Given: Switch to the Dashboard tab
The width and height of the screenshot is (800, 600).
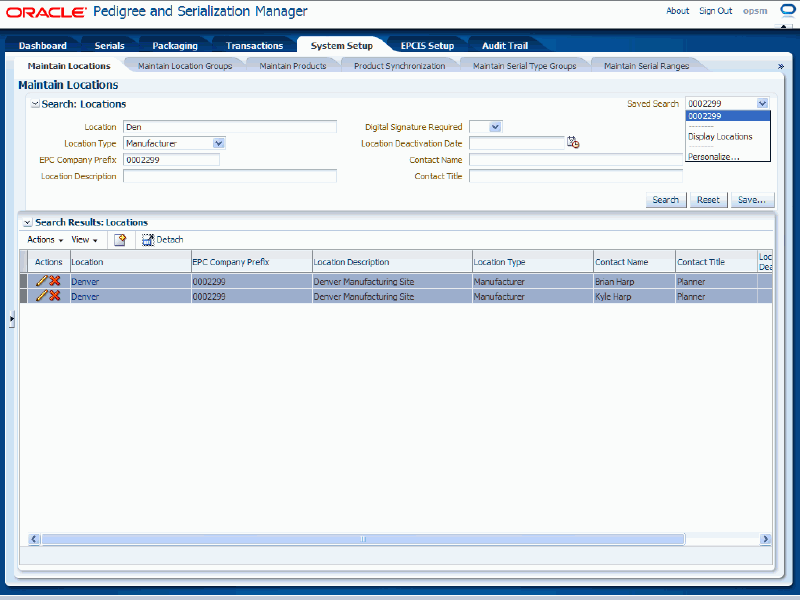Looking at the screenshot, I should [x=43, y=45].
